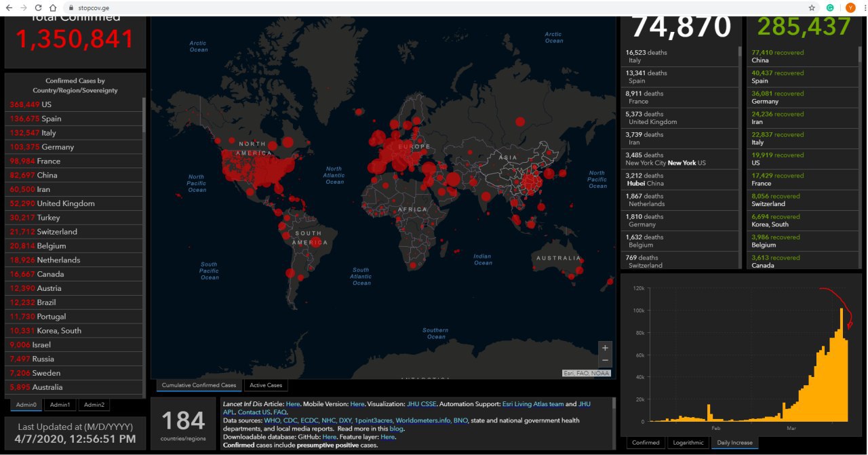The image size is (868, 455).
Task: Switch to the Admin2 tab
Action: click(x=94, y=405)
